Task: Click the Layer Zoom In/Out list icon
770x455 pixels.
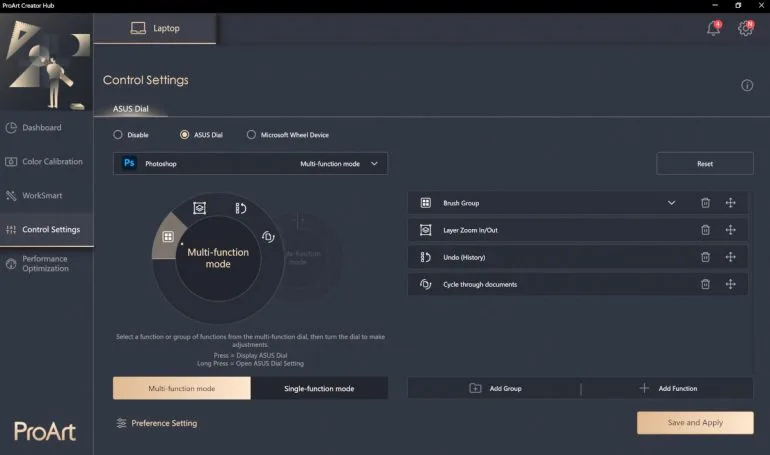Action: pyautogui.click(x=426, y=230)
